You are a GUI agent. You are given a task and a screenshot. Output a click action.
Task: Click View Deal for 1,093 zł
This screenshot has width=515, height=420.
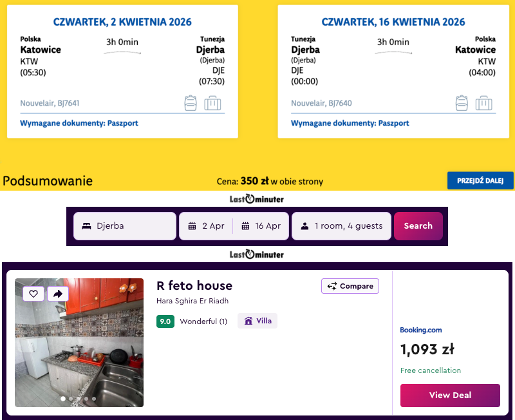point(450,396)
